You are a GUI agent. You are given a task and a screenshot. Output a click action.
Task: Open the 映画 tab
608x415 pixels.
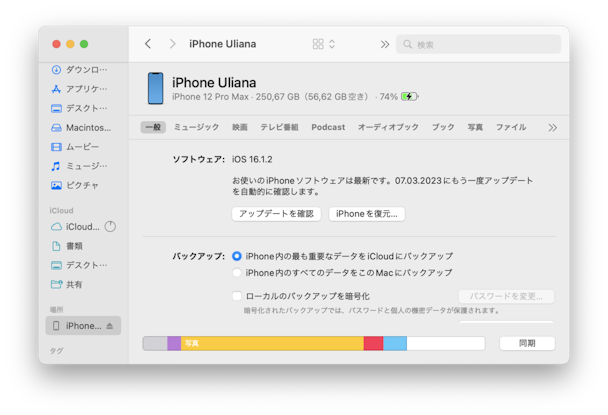pos(240,127)
